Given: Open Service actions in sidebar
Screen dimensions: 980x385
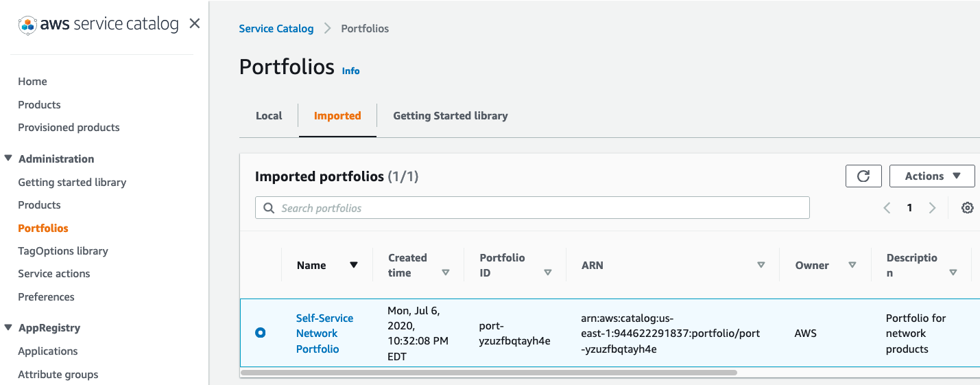Looking at the screenshot, I should (x=54, y=273).
